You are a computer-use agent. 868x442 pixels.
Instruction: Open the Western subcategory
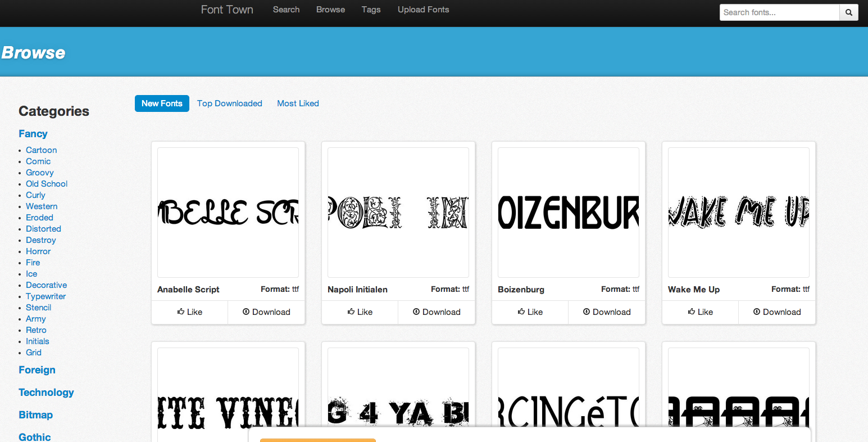click(x=42, y=206)
